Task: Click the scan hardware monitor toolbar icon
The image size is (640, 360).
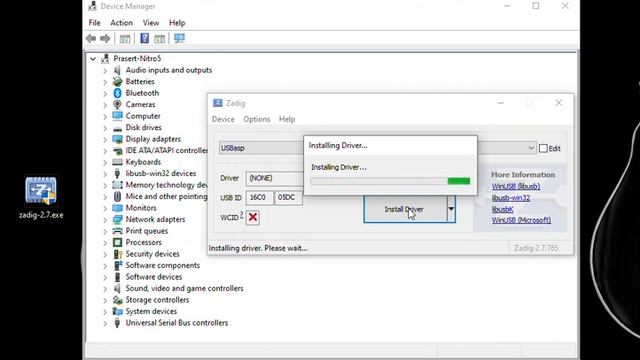Action: (x=179, y=38)
